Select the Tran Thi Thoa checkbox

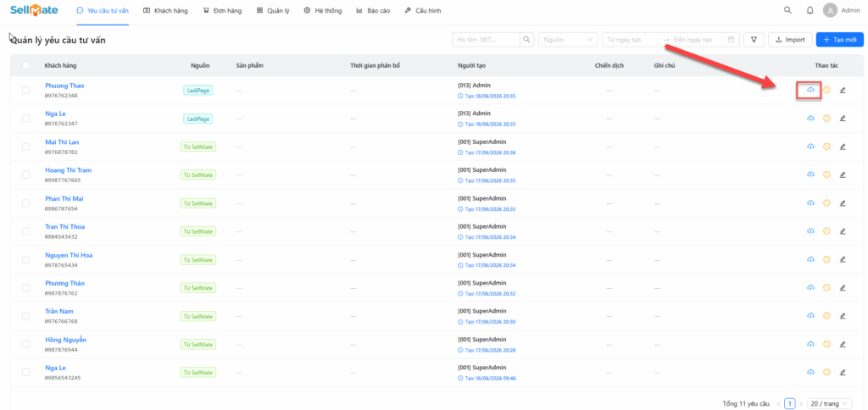(x=25, y=231)
